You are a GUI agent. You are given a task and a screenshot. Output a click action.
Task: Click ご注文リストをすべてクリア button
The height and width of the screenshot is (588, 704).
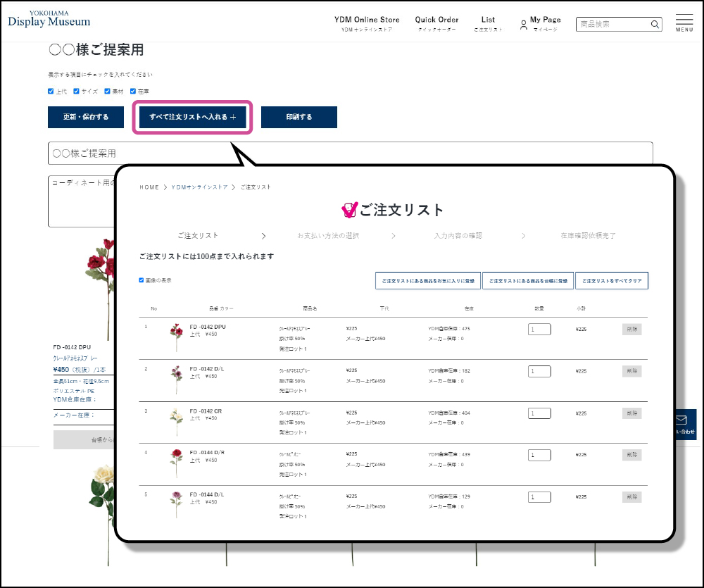(611, 280)
